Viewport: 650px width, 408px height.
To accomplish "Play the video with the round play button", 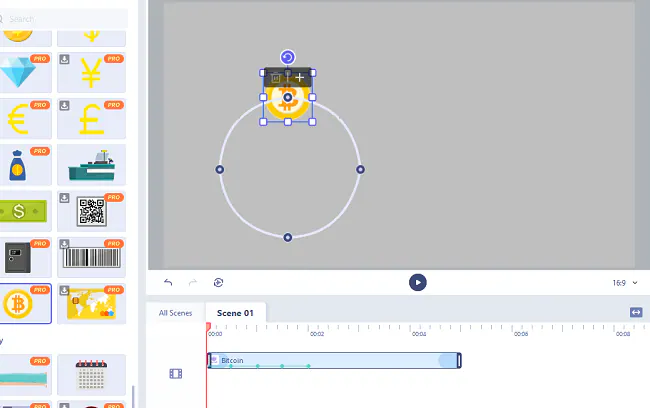I will (417, 282).
